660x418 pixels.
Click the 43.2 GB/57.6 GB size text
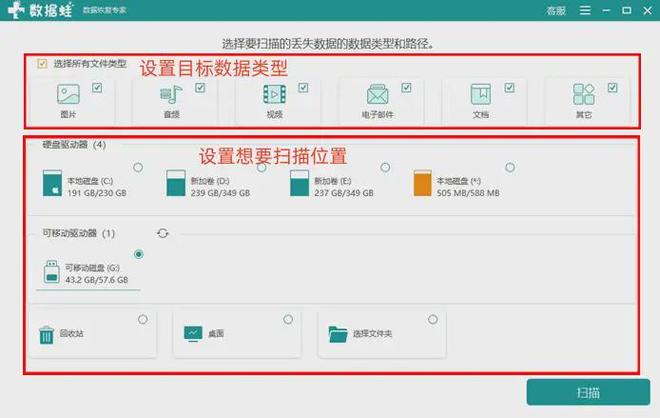pyautogui.click(x=97, y=280)
